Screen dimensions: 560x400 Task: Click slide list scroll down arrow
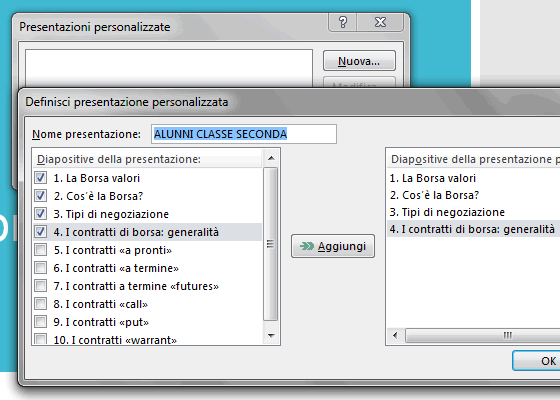click(271, 335)
